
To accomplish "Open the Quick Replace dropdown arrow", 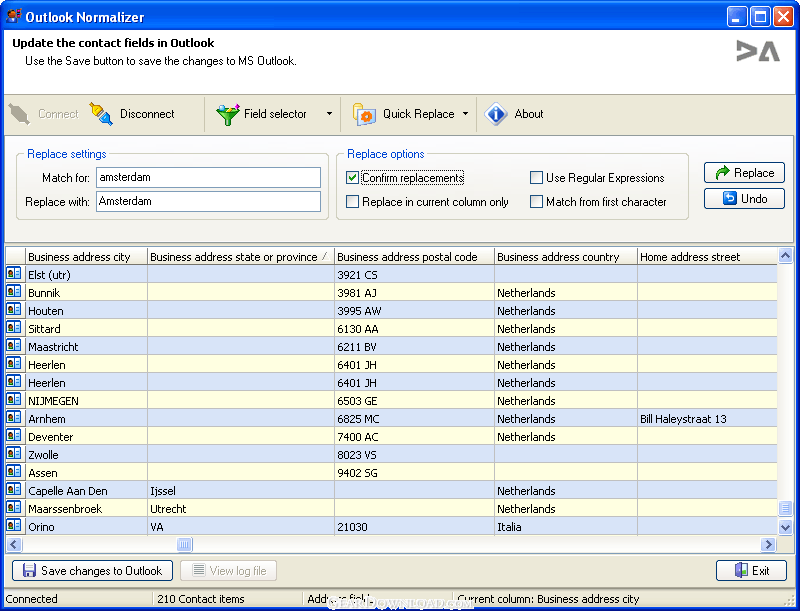I will [465, 114].
